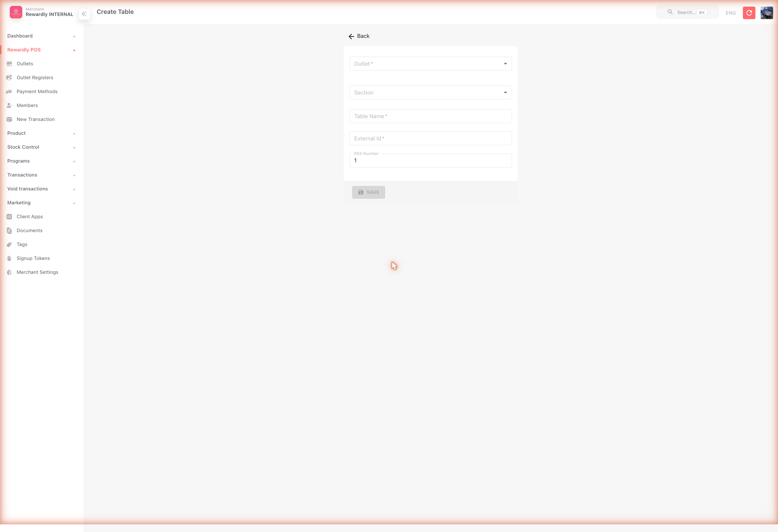This screenshot has width=778, height=532.
Task: Open Merchant Settings page
Action: 38,272
